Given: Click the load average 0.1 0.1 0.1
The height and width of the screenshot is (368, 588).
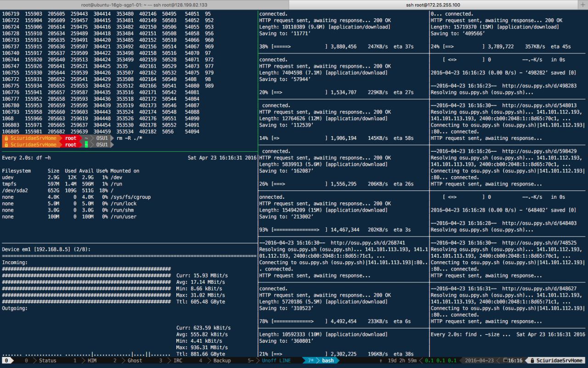Looking at the screenshot, I should tap(440, 361).
